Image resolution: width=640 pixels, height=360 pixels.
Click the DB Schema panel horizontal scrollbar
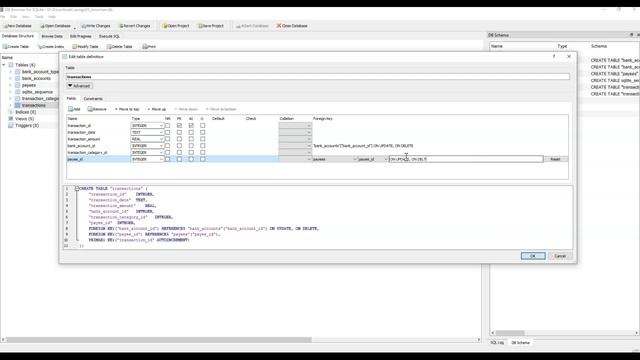click(510, 333)
